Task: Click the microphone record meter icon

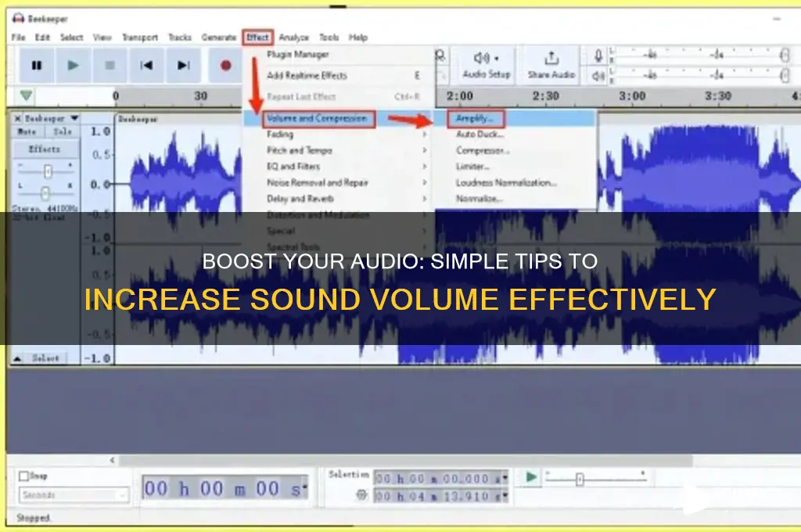Action: [x=598, y=55]
